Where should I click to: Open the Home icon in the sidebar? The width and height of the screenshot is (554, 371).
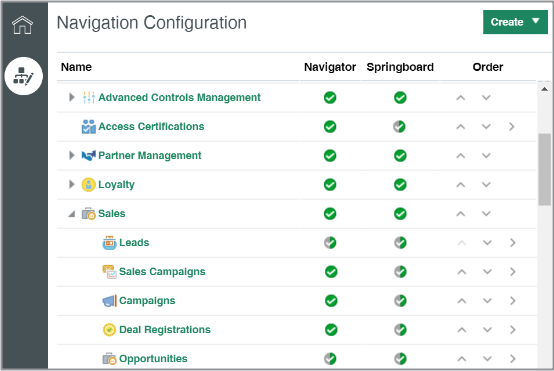coord(22,25)
